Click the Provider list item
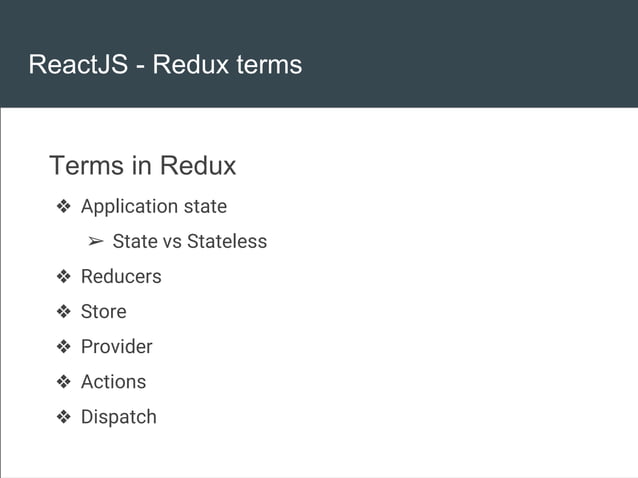638x478 pixels. pos(117,347)
